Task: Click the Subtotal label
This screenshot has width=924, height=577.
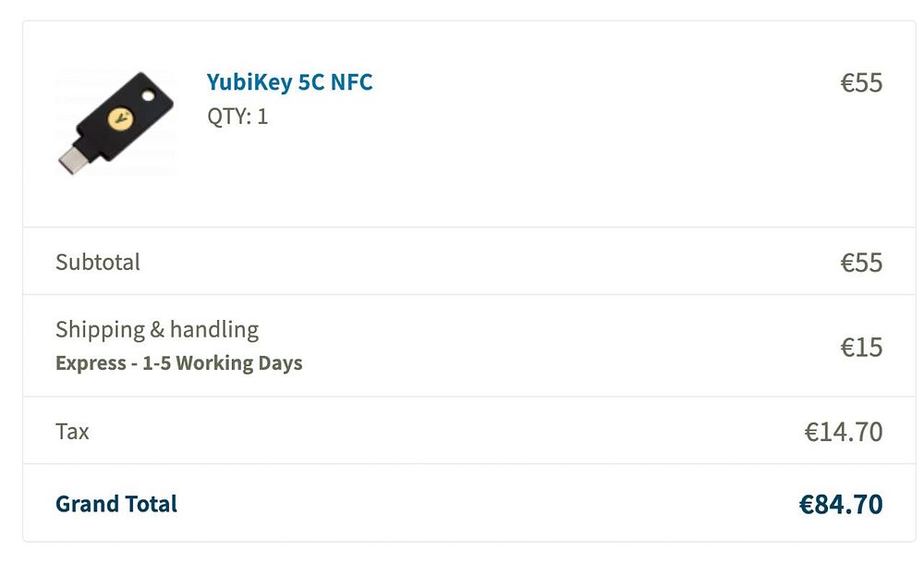Action: point(98,262)
